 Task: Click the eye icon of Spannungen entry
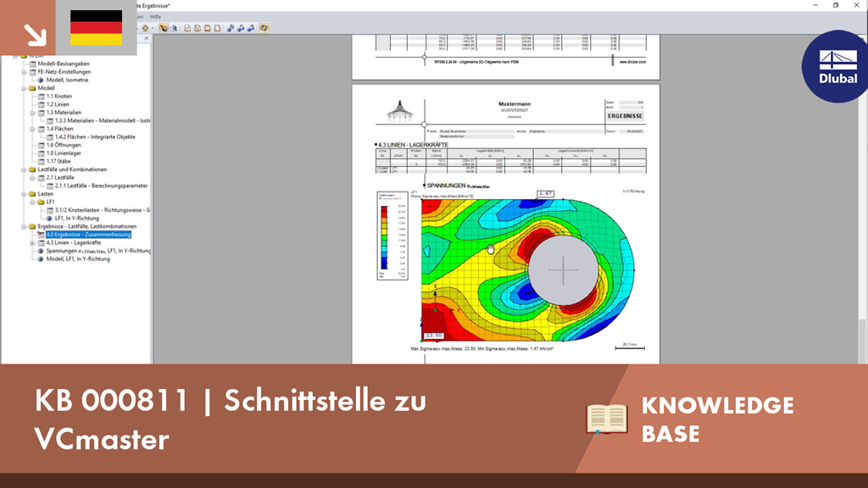(41, 251)
